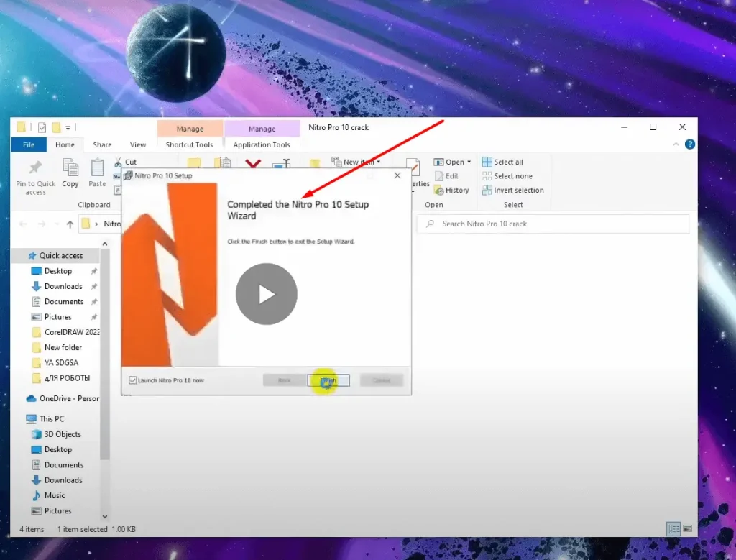Click the History icon in ribbon

439,191
